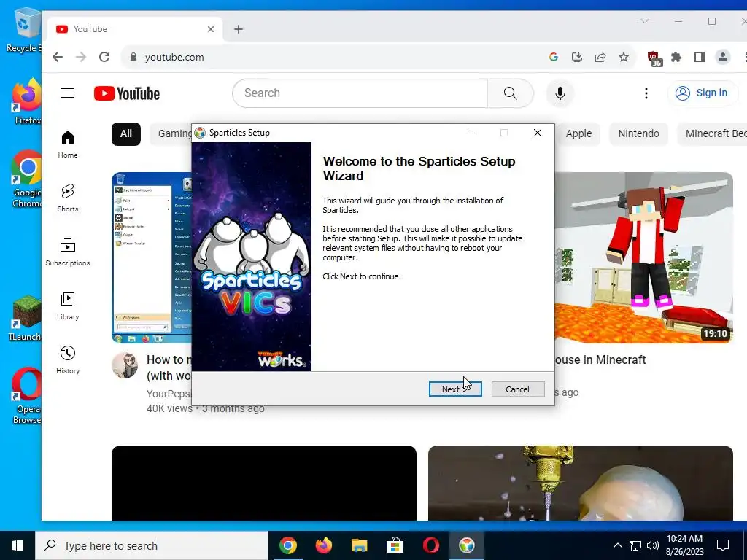
Task: Click the Windows Start button
Action: point(18,545)
